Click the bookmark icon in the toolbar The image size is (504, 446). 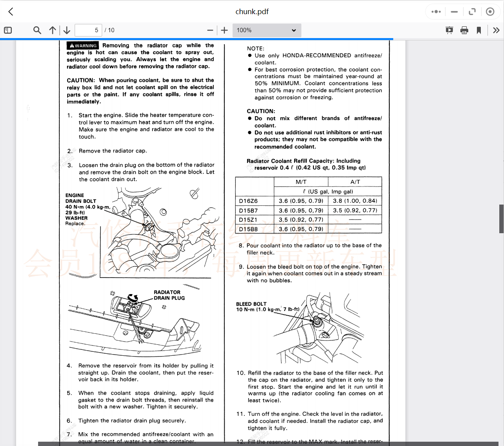pyautogui.click(x=479, y=30)
